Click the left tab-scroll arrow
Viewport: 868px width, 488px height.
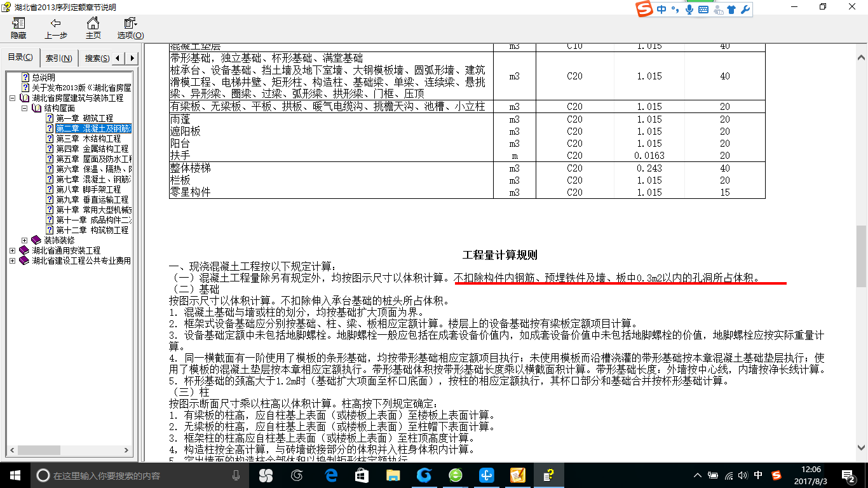point(119,58)
